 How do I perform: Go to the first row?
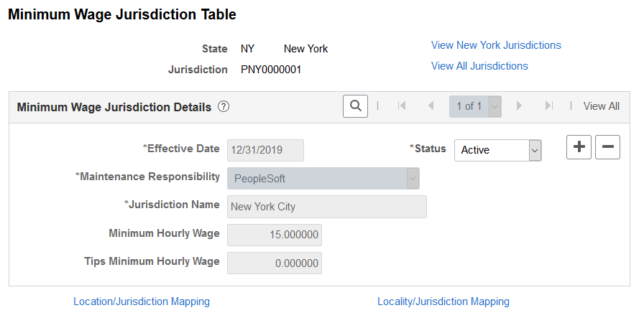[402, 106]
